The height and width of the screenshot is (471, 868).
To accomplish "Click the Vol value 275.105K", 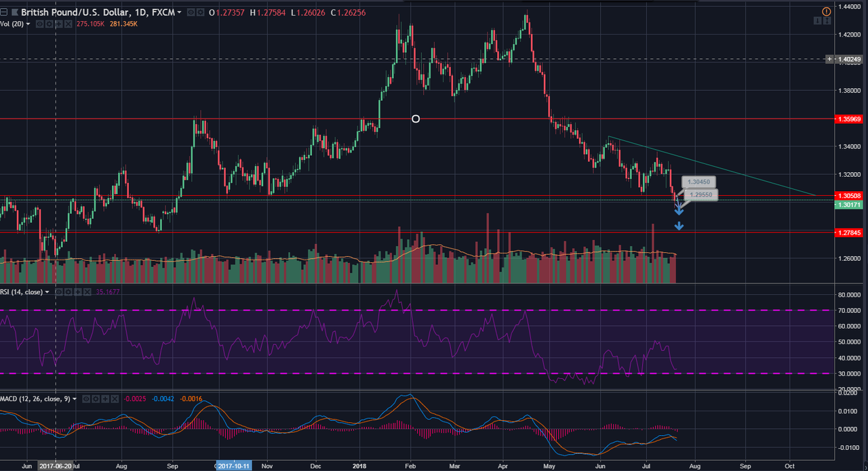I will point(90,24).
